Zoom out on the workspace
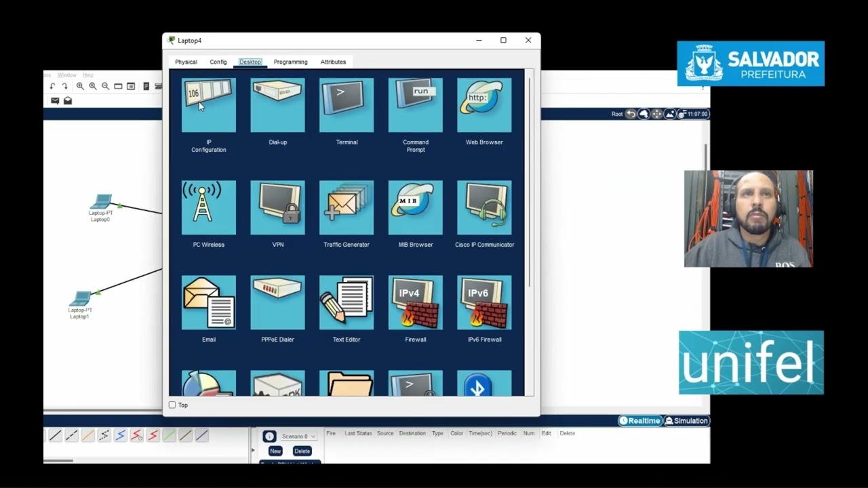 click(x=106, y=86)
